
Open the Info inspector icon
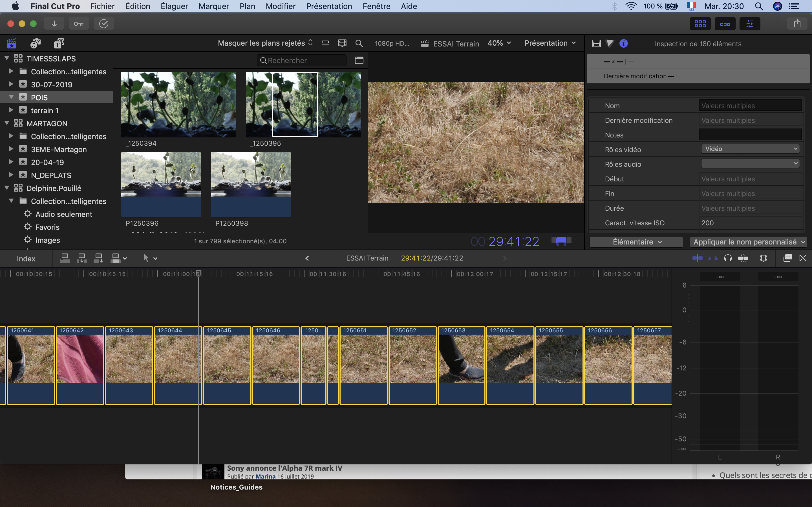[x=623, y=44]
